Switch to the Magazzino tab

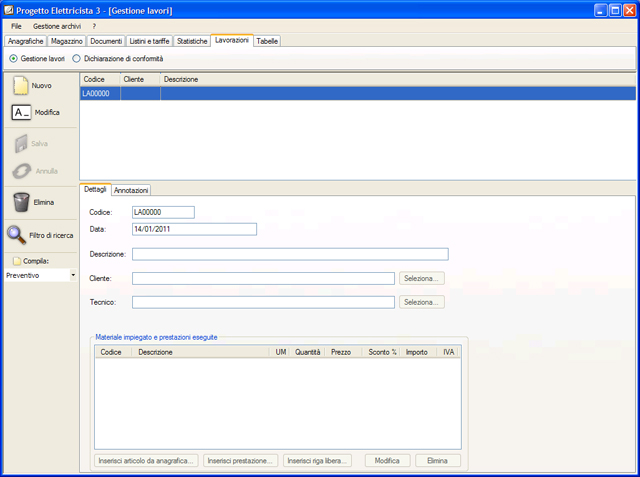coord(67,41)
